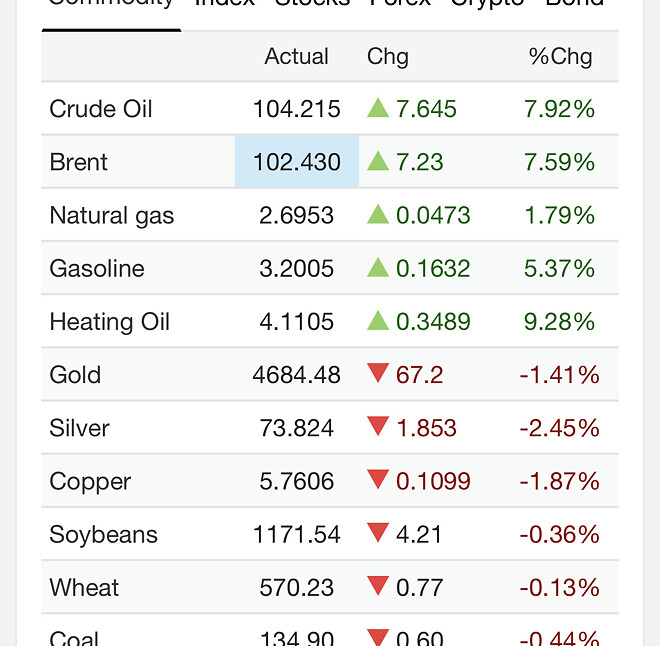This screenshot has height=646, width=660.
Task: Click the red down arrow beside Silver
Action: (x=377, y=427)
